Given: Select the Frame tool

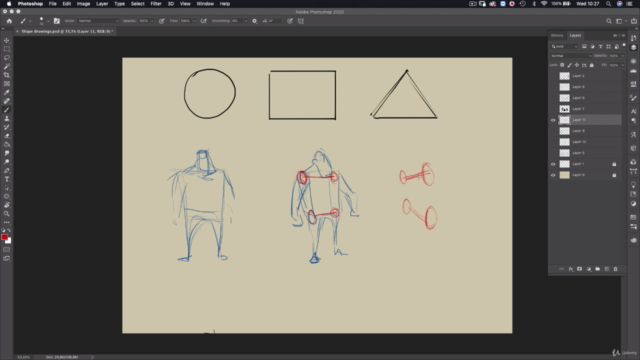Looking at the screenshot, I should pos(7,84).
